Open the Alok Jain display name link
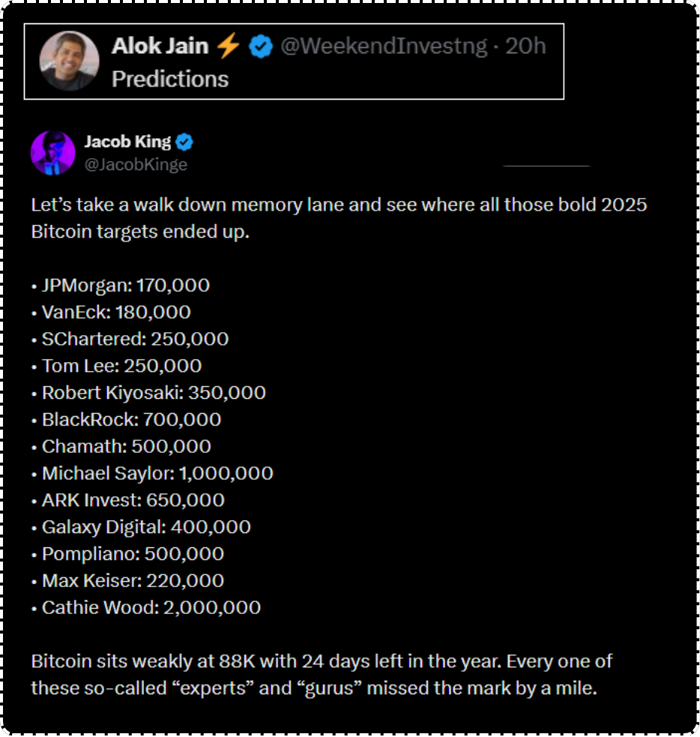Viewport: 700px width, 737px height. 160,46
